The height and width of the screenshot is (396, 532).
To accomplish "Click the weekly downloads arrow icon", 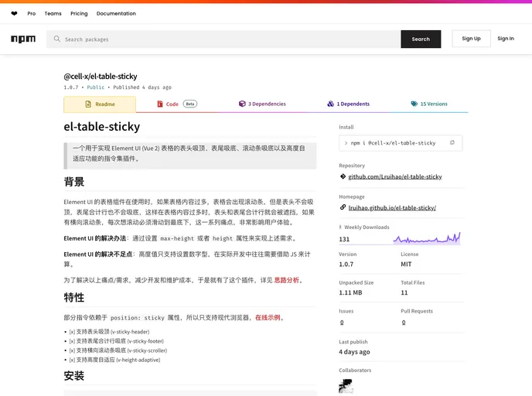I will [x=340, y=227].
